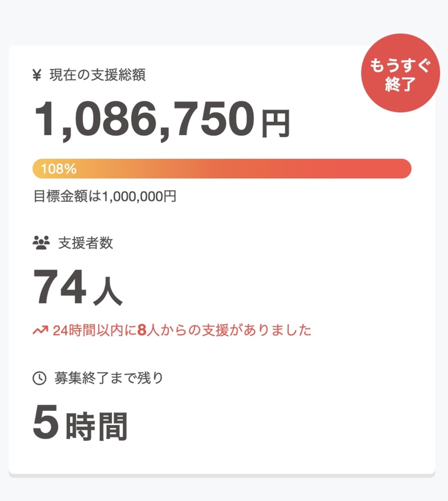
Task: Click the 支援者数 section label
Action: [85, 243]
